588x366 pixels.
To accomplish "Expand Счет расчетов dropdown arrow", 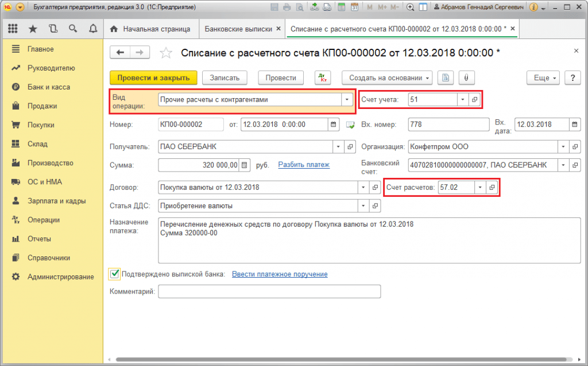I will click(x=480, y=188).
